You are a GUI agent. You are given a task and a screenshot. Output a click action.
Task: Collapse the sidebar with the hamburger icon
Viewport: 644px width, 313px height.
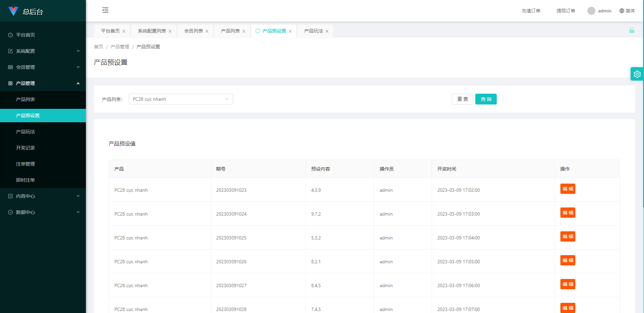(x=105, y=10)
